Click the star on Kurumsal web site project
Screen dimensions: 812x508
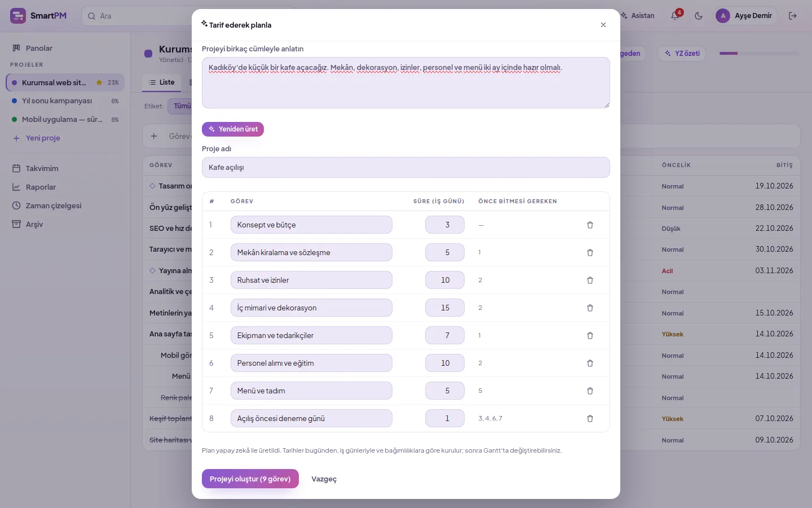[x=99, y=82]
